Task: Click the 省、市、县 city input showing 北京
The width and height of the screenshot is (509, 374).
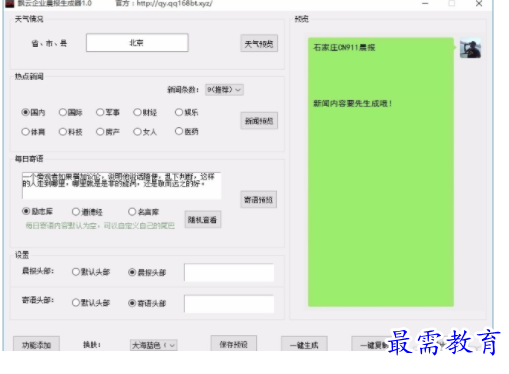Action: [137, 43]
